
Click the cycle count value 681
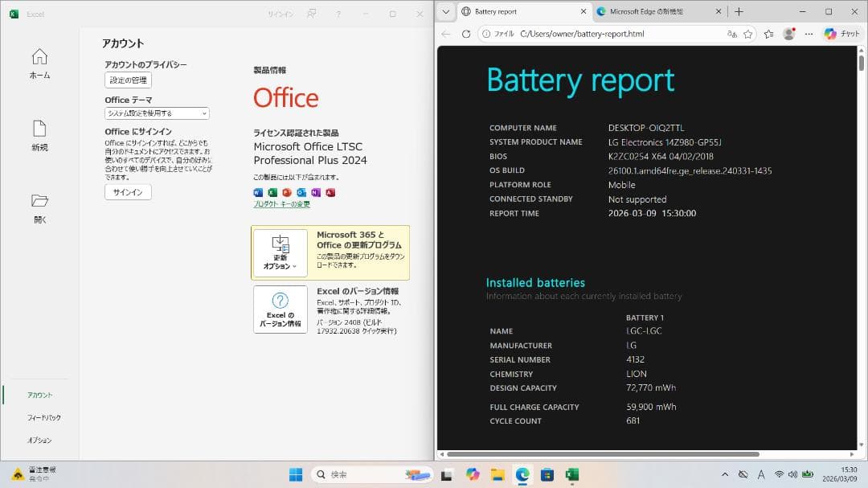tap(633, 421)
